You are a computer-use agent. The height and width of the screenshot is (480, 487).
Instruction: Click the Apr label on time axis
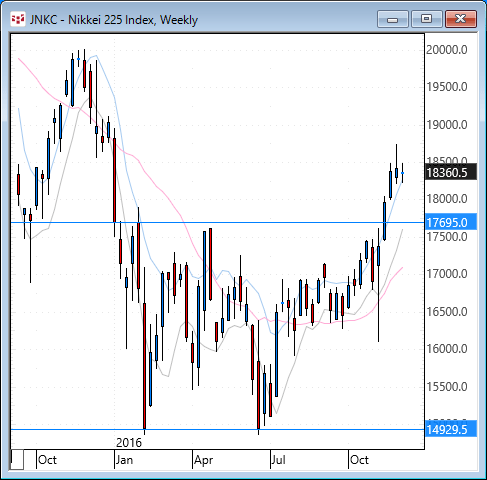pos(203,460)
